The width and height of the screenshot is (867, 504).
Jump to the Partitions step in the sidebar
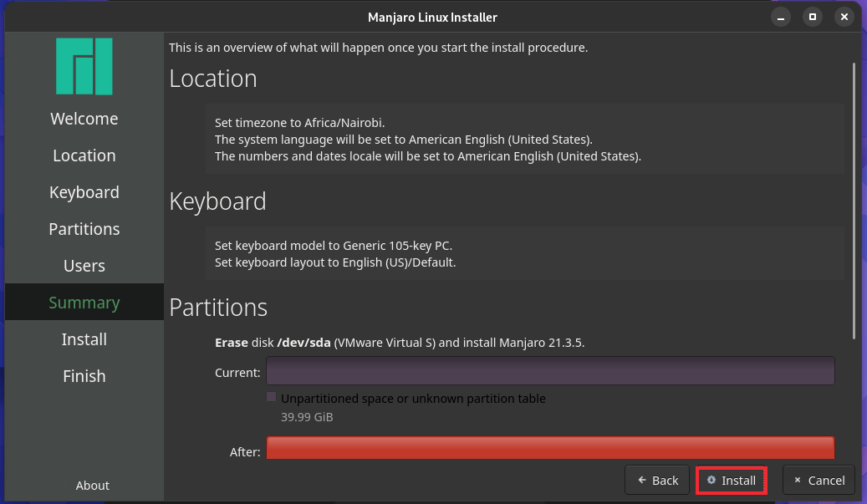(84, 229)
